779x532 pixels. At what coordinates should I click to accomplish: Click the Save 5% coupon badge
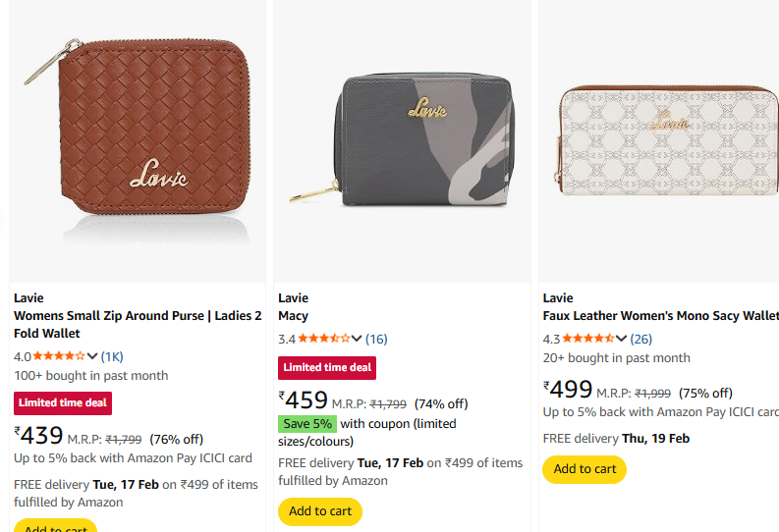coord(307,424)
